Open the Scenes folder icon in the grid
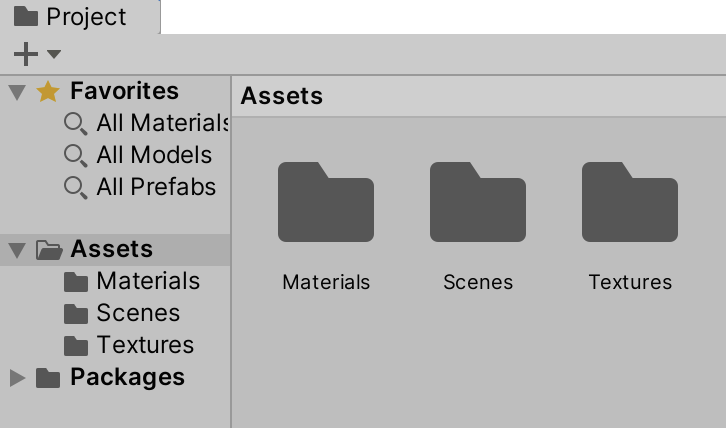Screen dimensions: 726x428 pyautogui.click(x=477, y=203)
